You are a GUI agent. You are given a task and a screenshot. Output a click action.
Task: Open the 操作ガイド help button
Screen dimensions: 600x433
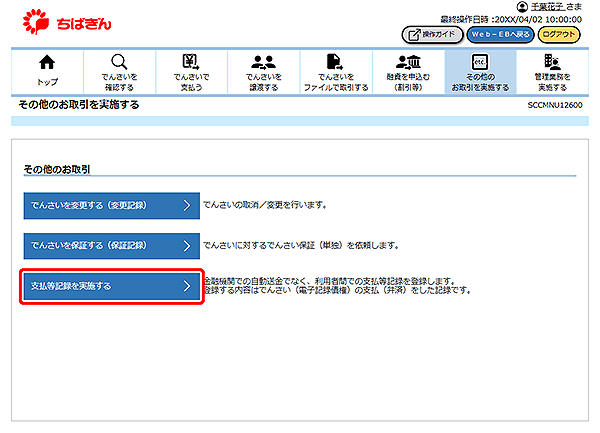pos(438,35)
